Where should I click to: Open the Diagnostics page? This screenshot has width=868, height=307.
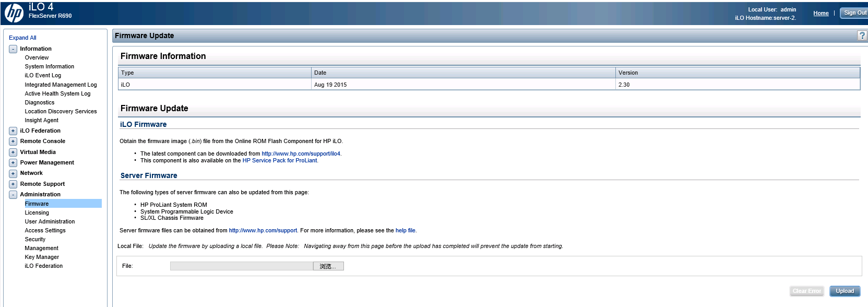coord(40,102)
